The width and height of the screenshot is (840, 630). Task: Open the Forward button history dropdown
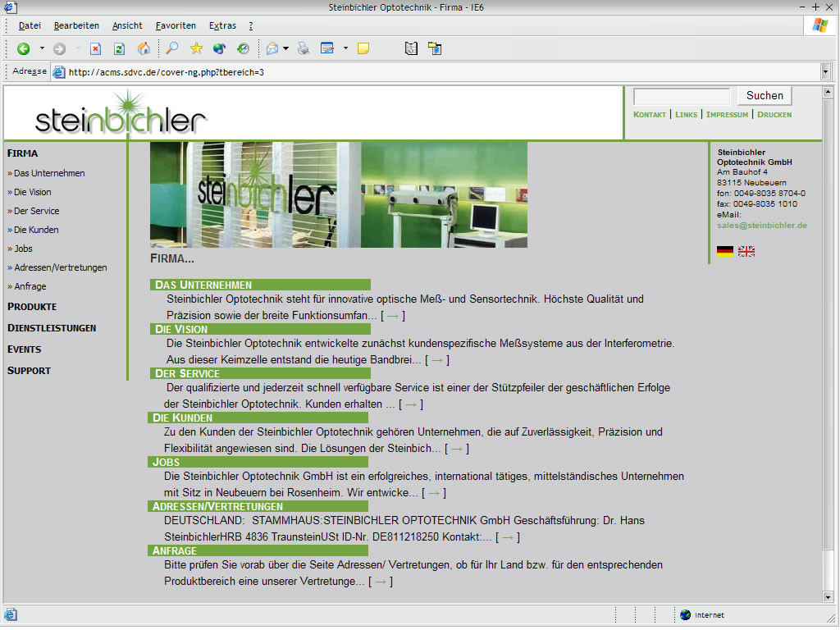[78, 48]
